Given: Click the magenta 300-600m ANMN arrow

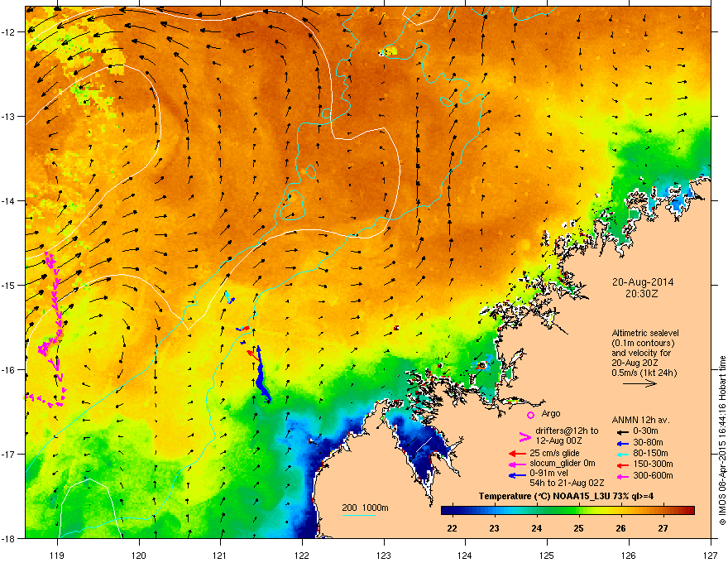Looking at the screenshot, I should tap(621, 477).
